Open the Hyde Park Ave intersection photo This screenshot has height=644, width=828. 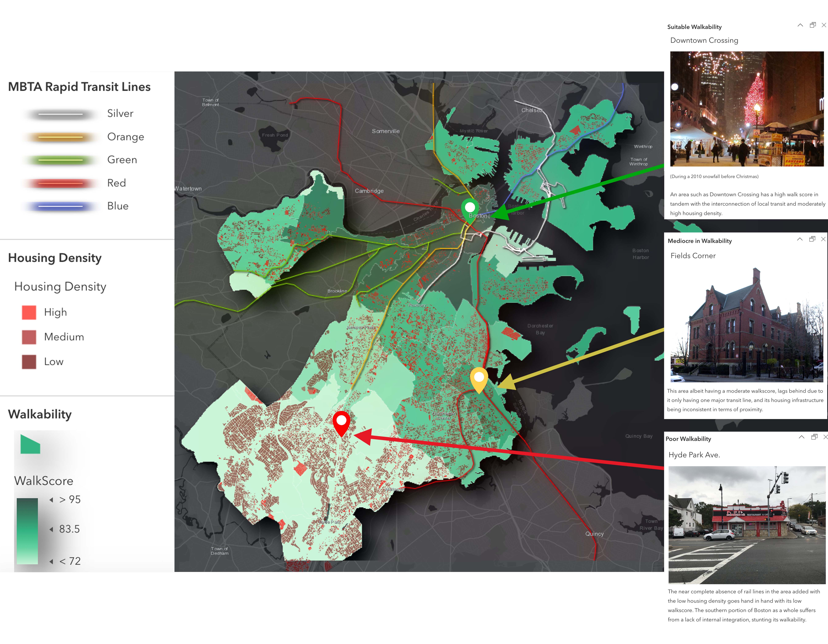[747, 525]
